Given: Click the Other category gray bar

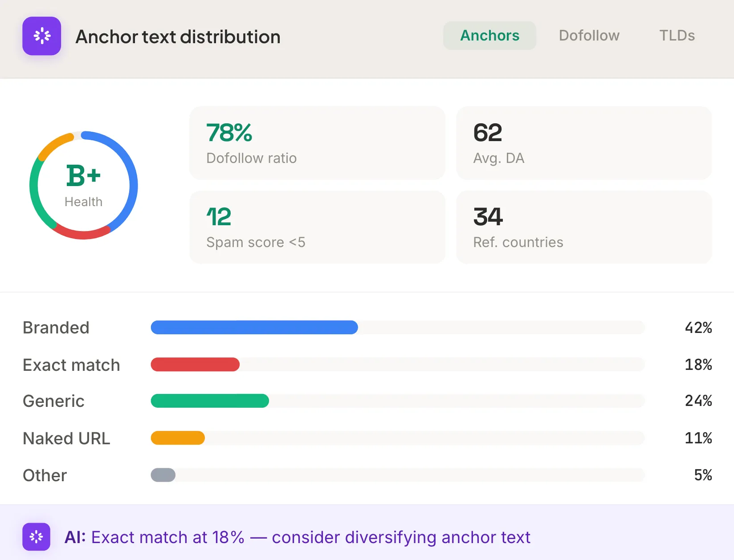Looking at the screenshot, I should pyautogui.click(x=163, y=475).
